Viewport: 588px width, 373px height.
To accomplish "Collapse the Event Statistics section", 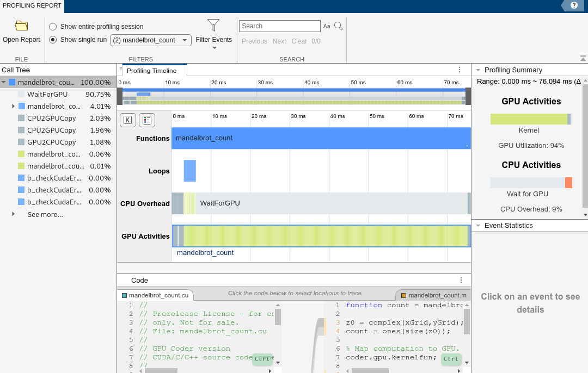I will 478,226.
